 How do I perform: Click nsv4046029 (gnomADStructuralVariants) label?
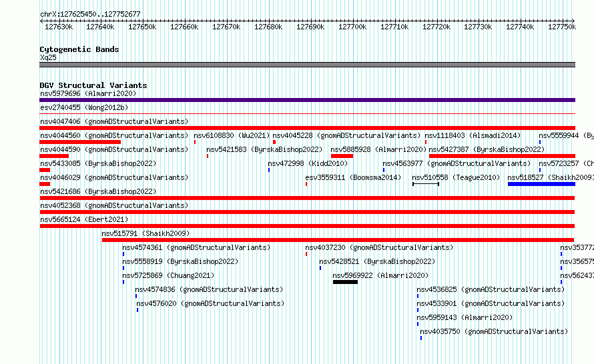click(x=114, y=177)
